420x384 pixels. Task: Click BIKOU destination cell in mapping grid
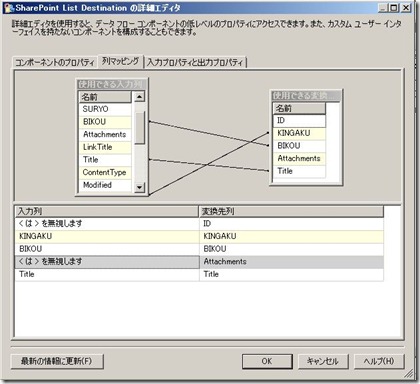(x=291, y=249)
